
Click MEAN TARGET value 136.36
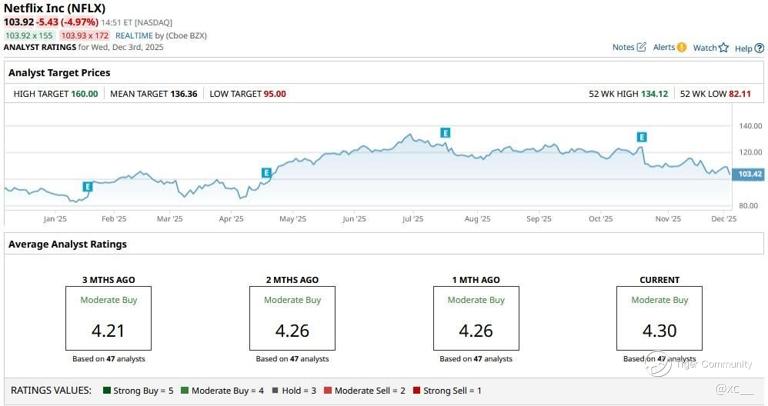184,94
